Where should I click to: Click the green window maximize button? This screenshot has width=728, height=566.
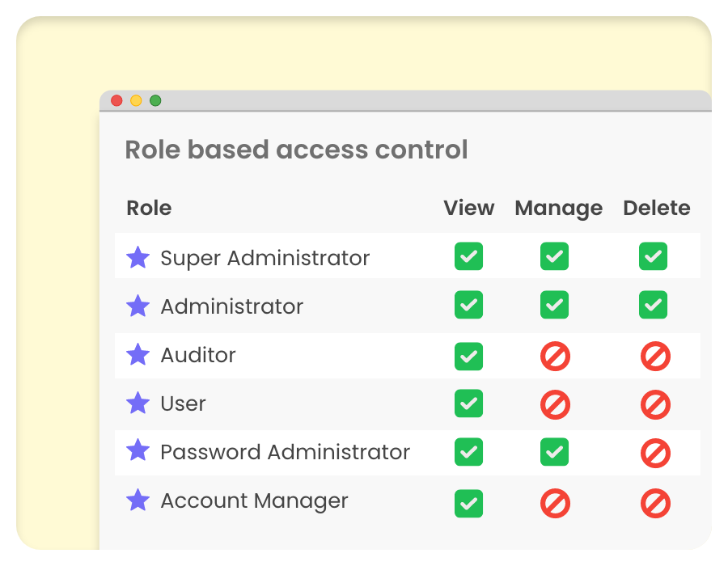155,100
